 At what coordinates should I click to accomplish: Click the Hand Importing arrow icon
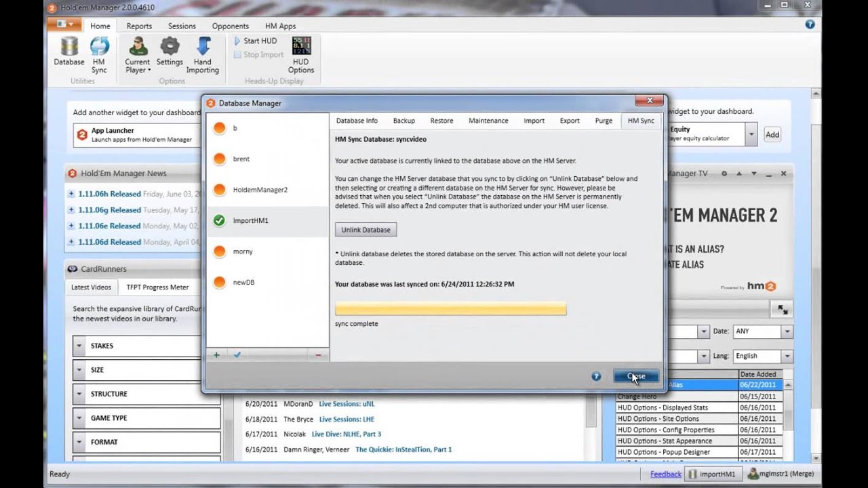click(203, 55)
